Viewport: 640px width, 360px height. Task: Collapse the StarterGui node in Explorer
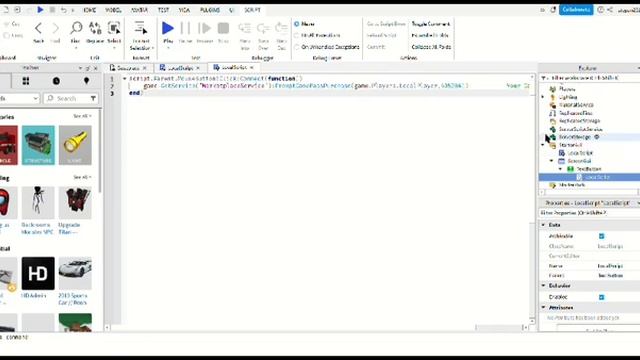pos(543,145)
